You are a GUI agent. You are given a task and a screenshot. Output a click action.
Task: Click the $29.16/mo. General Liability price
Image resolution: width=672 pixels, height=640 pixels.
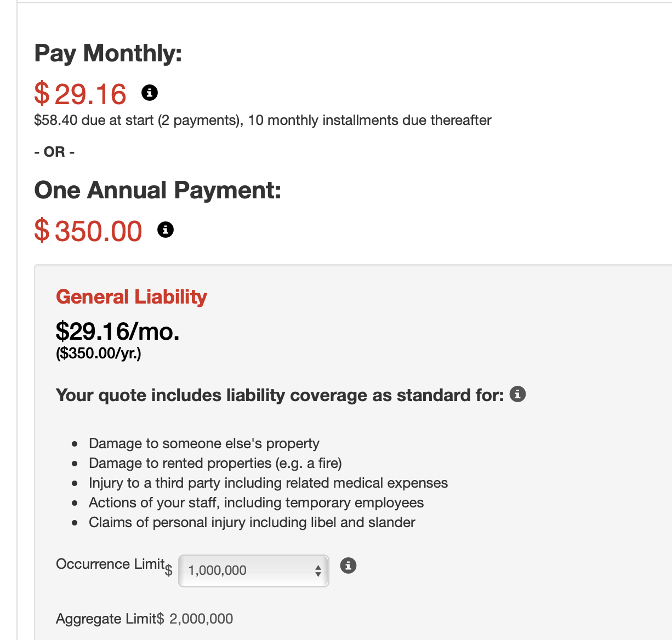pos(117,331)
